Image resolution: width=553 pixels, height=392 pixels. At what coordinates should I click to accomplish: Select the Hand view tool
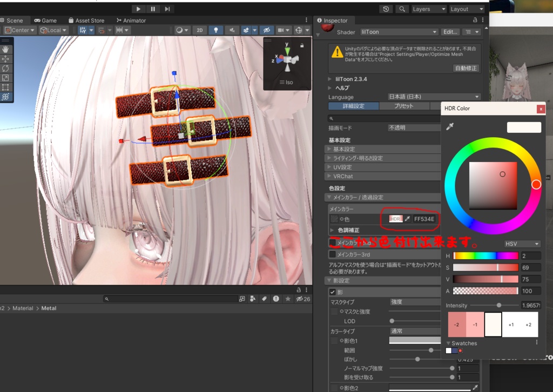[5, 49]
